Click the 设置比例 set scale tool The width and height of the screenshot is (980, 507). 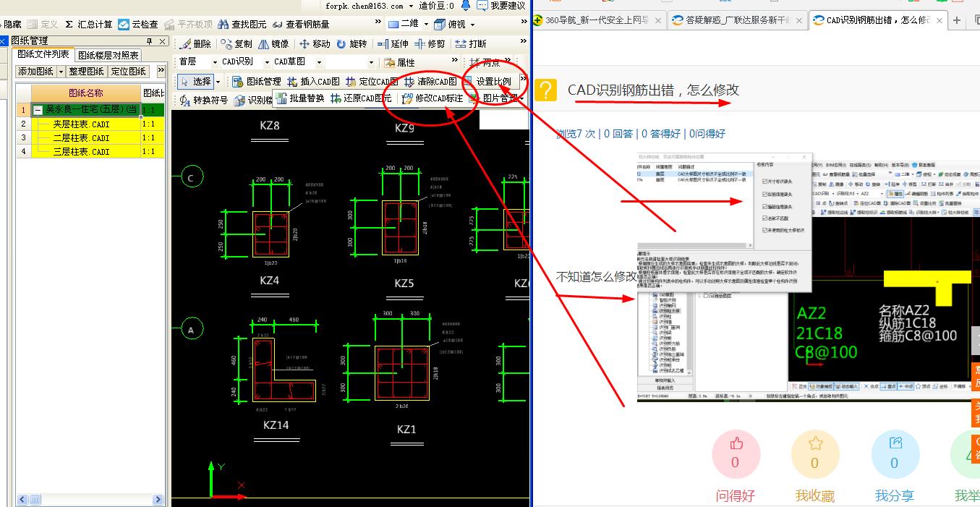coord(487,82)
